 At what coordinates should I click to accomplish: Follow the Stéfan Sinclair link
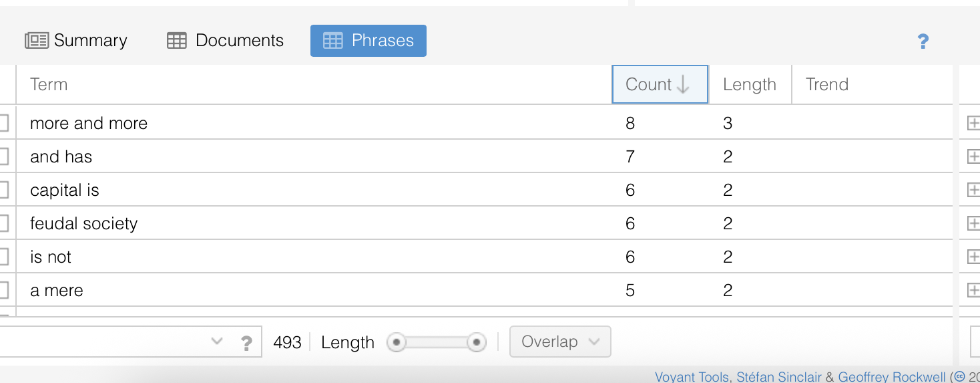(x=778, y=377)
